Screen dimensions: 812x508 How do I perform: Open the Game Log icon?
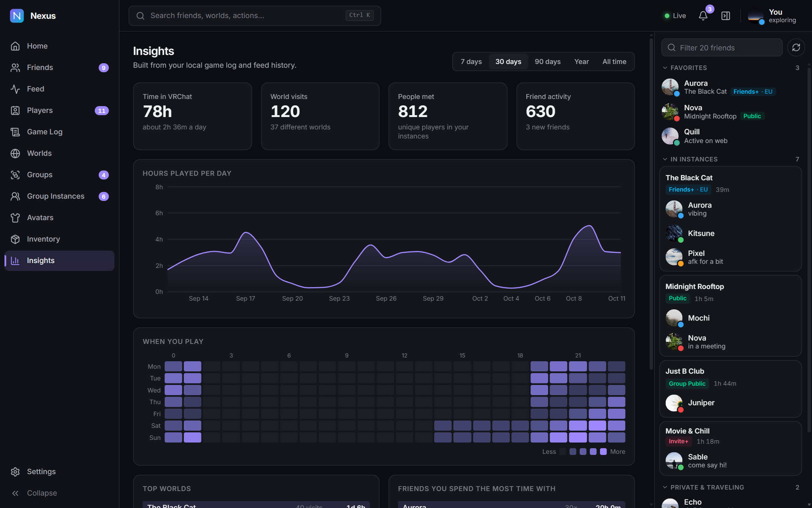click(x=15, y=132)
